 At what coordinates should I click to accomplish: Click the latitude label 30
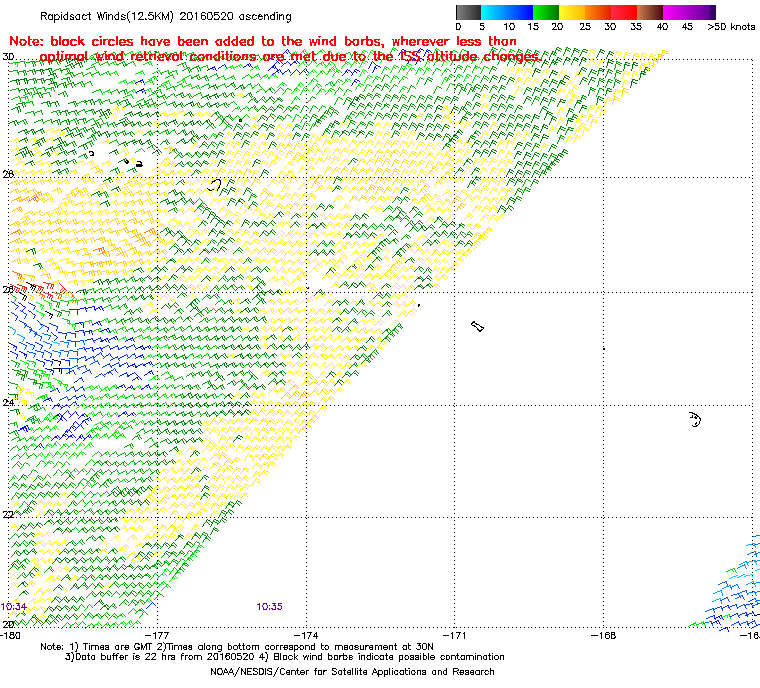pyautogui.click(x=8, y=57)
